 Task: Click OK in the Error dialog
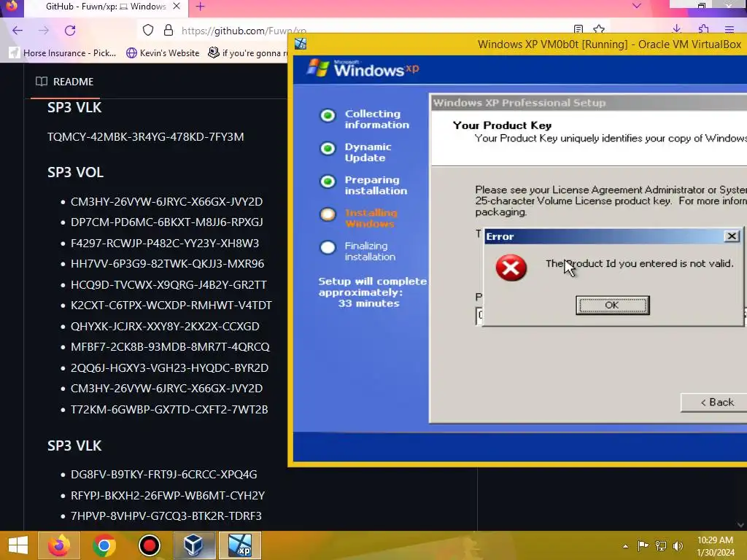(612, 306)
